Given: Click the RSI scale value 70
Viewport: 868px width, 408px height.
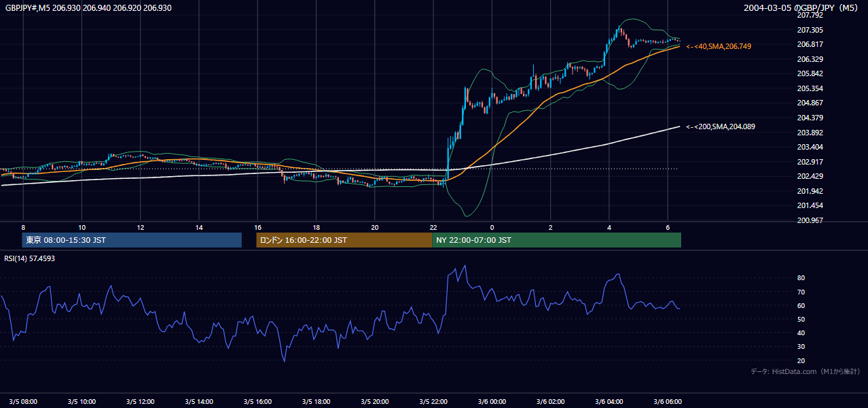Looking at the screenshot, I should [801, 292].
